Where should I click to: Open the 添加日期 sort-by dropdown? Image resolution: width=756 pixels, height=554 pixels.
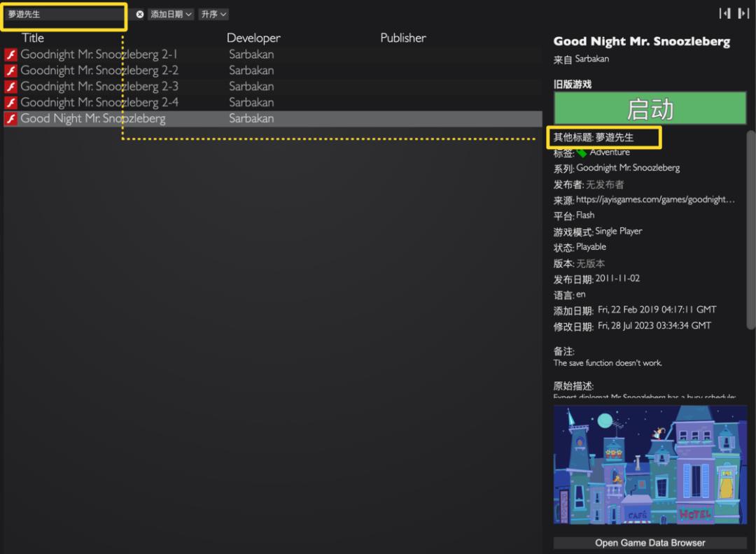pos(171,15)
